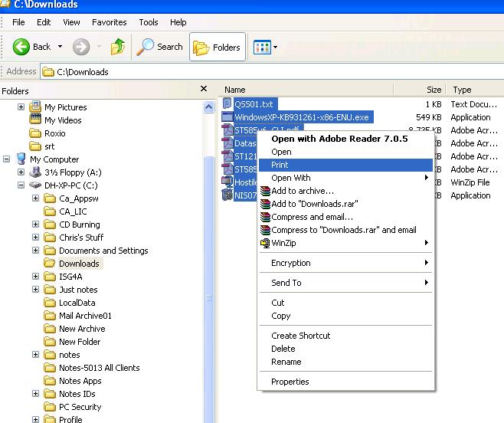Image resolution: width=504 pixels, height=423 pixels.
Task: Open the Tools menu
Action: [149, 22]
